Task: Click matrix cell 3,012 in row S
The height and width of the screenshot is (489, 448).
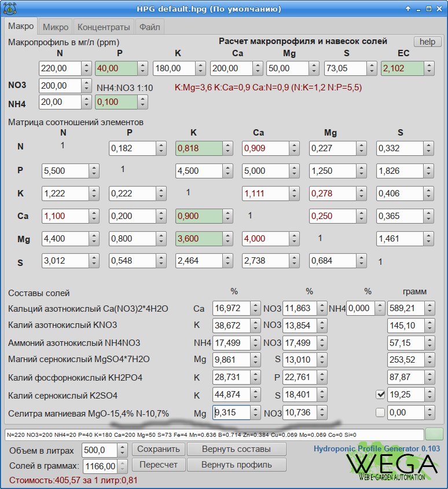Action: tap(65, 261)
